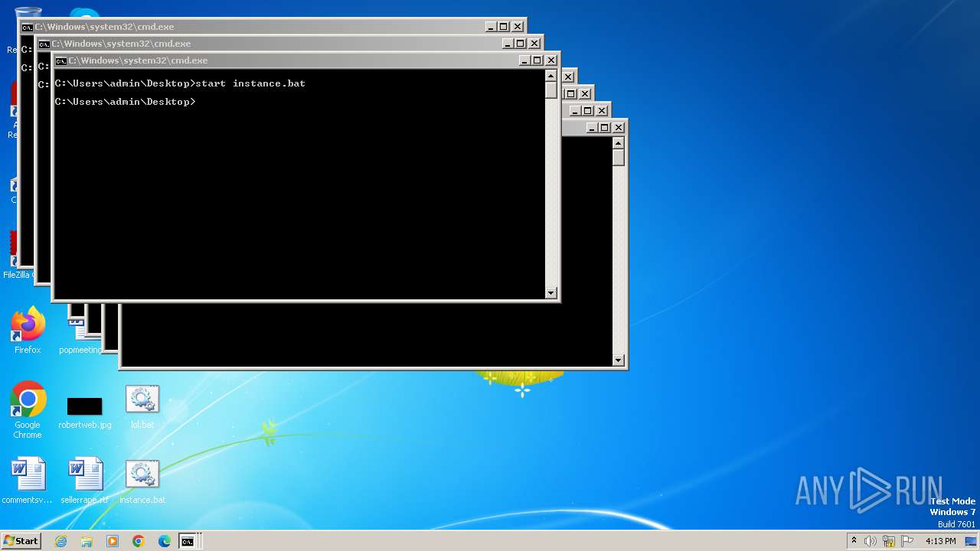Open Windows Explorer from taskbar
980x551 pixels.
(x=87, y=541)
